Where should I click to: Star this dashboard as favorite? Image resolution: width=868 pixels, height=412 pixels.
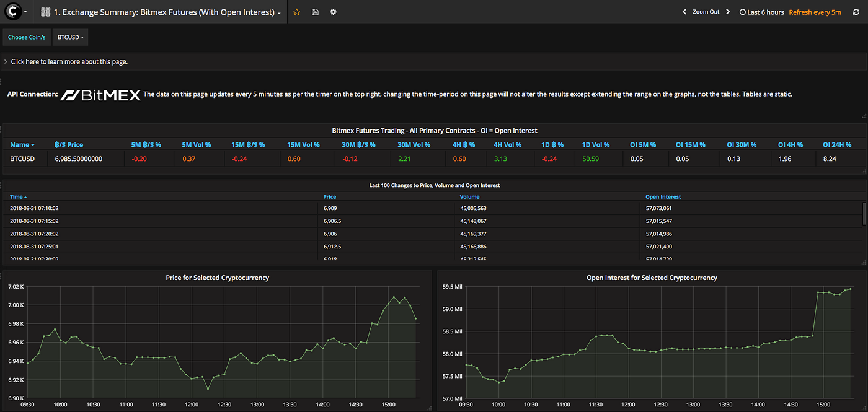(297, 12)
